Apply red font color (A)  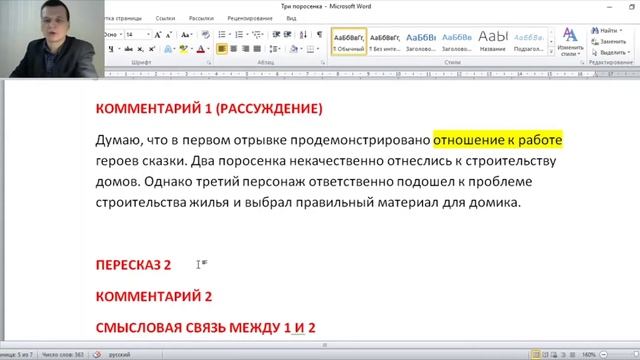pyautogui.click(x=200, y=49)
